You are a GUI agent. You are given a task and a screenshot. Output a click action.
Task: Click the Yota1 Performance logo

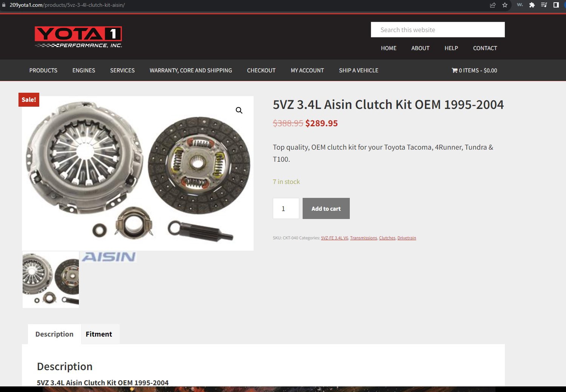tap(78, 37)
